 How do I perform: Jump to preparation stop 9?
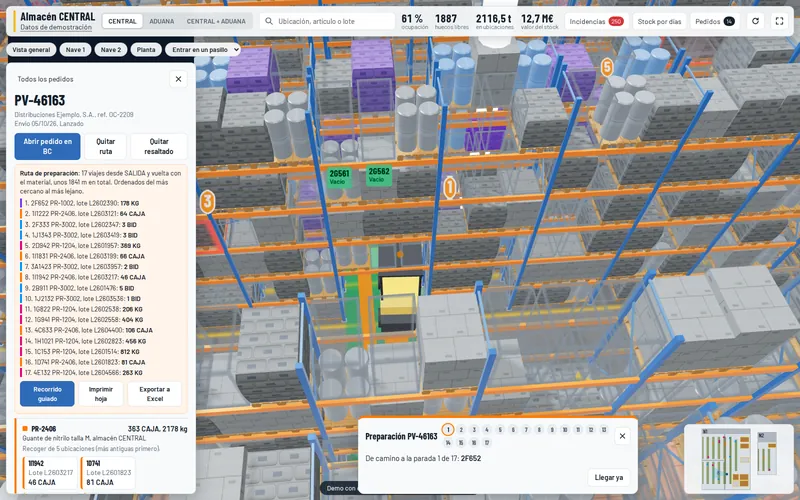(x=552, y=430)
